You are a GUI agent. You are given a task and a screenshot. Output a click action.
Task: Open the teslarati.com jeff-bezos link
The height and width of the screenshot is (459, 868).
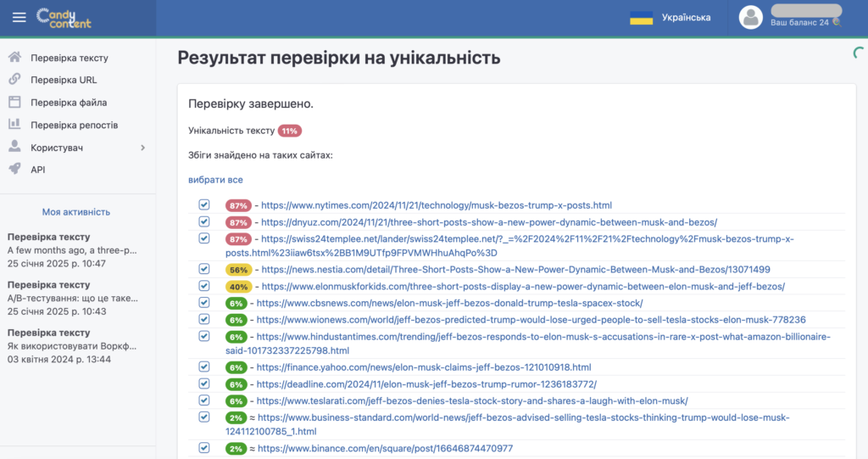[472, 400]
